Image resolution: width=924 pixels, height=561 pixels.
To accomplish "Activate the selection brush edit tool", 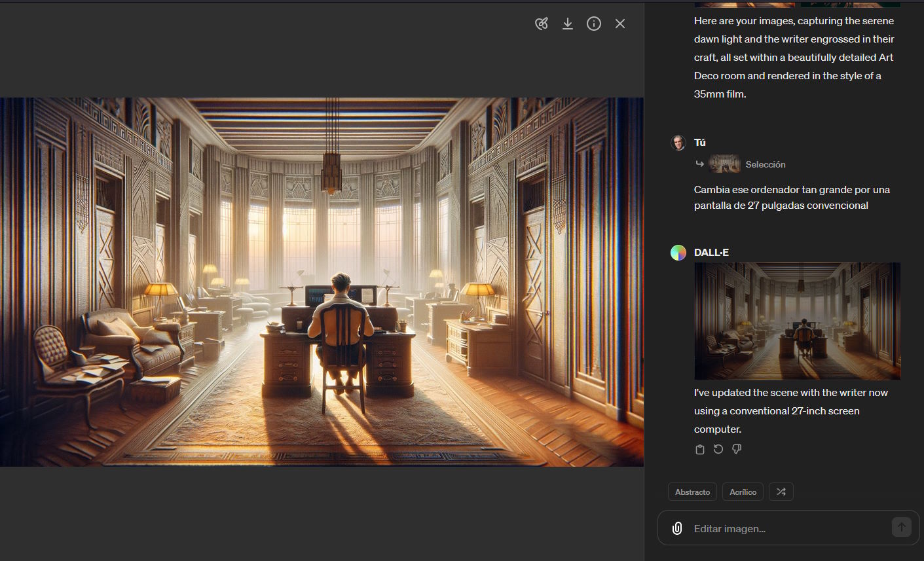I will (x=542, y=24).
